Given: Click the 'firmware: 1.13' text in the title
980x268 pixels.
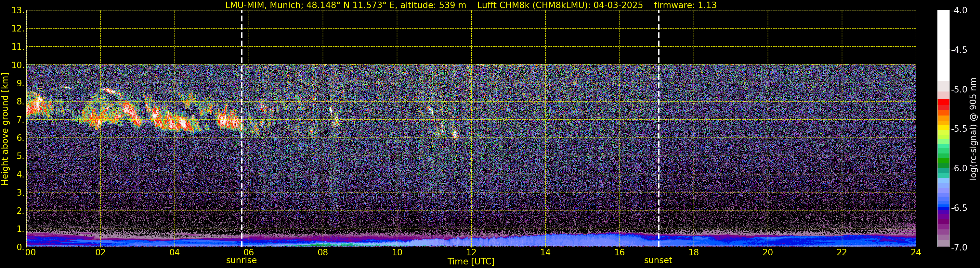Looking at the screenshot, I should pyautogui.click(x=685, y=5).
